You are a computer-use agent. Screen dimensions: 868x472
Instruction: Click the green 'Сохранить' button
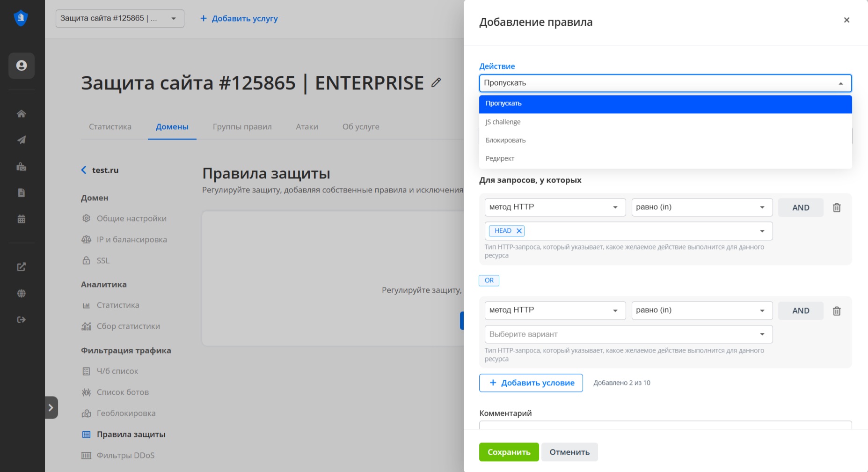point(509,452)
